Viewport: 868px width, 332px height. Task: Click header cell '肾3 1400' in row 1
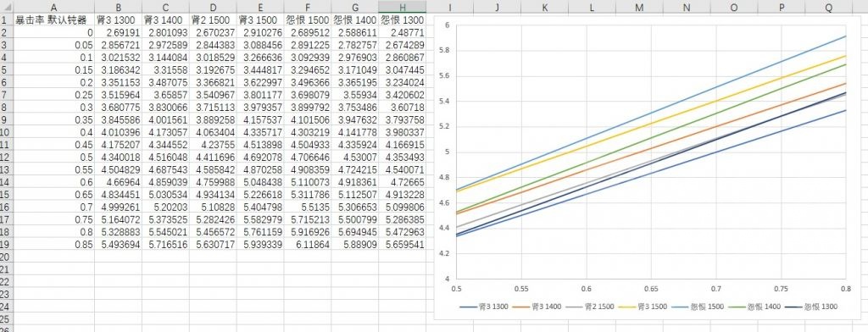click(x=165, y=20)
